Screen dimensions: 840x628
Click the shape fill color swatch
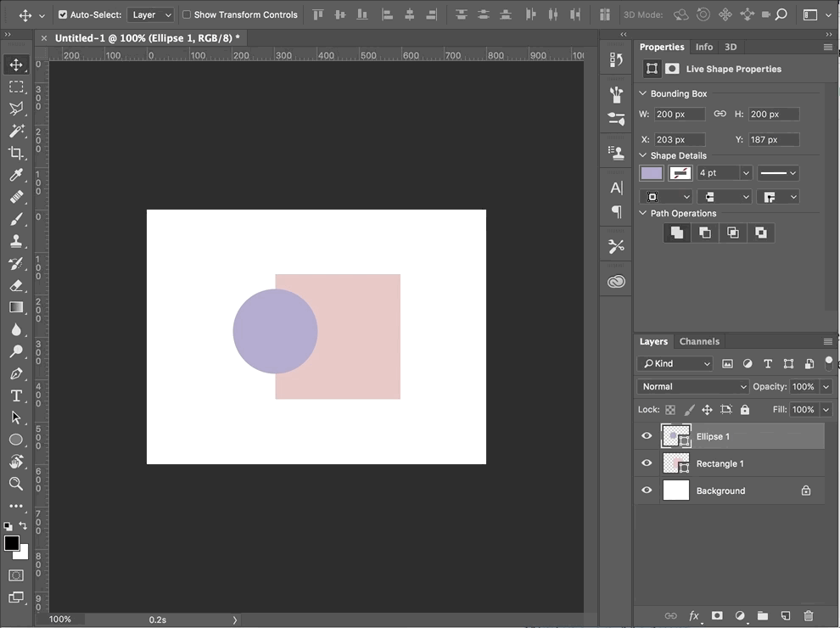[x=652, y=173]
